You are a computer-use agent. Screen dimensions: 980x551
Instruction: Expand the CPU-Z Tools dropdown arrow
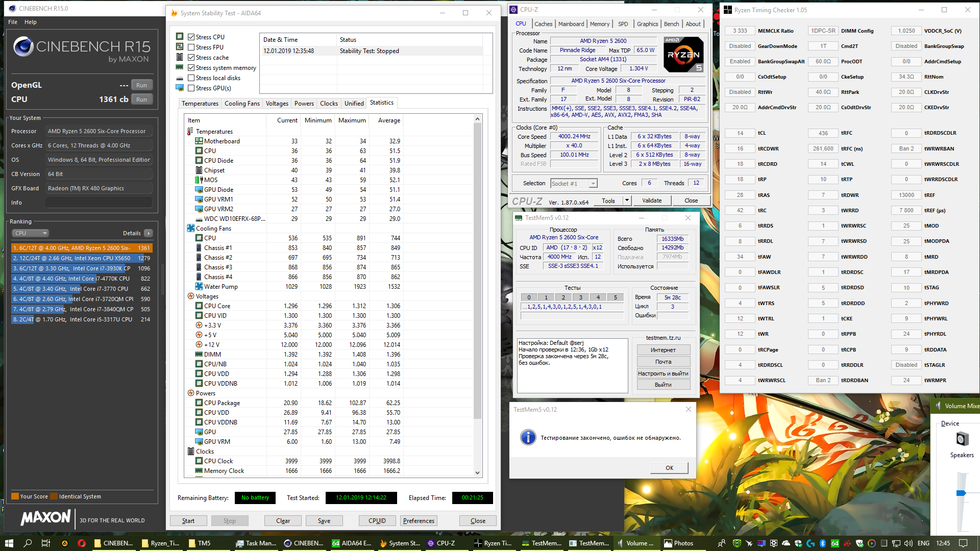tap(627, 201)
